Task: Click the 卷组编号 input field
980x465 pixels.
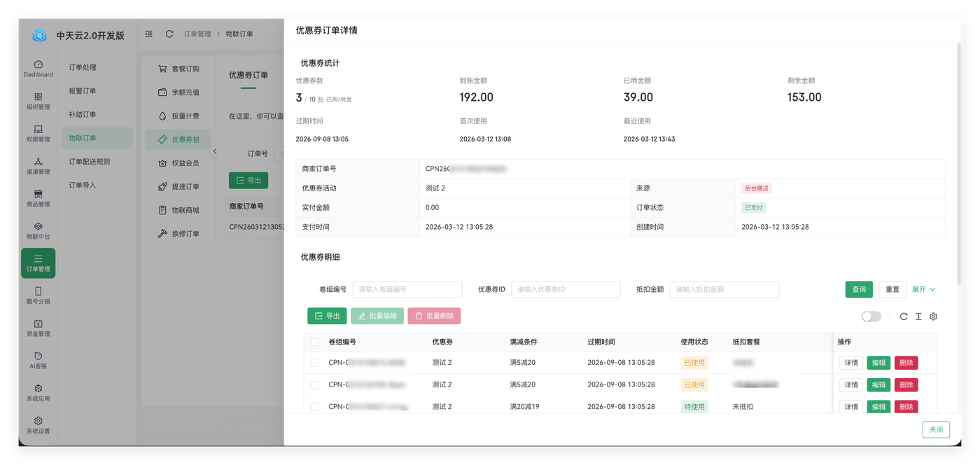Action: [407, 289]
